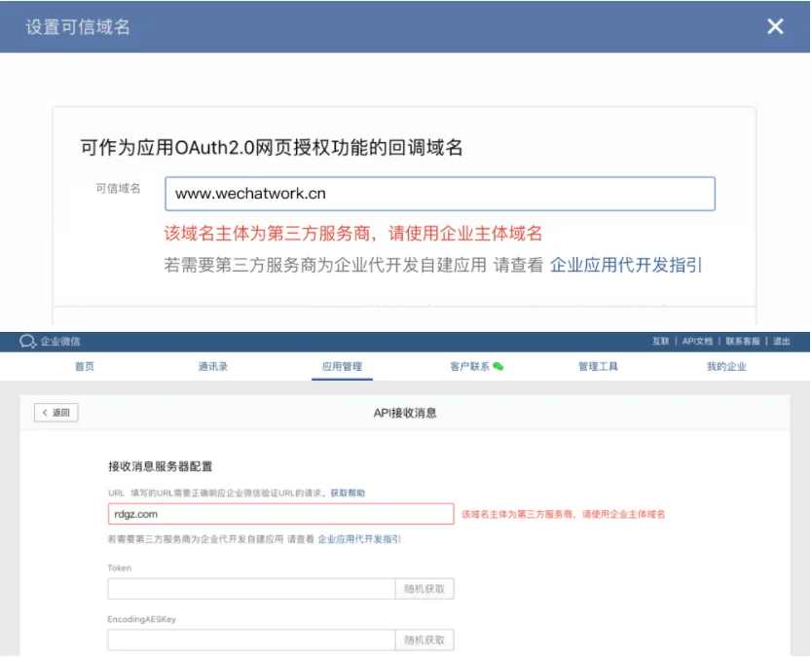This screenshot has width=812, height=658.
Task: Open 联系客服 in header
Action: (742, 341)
